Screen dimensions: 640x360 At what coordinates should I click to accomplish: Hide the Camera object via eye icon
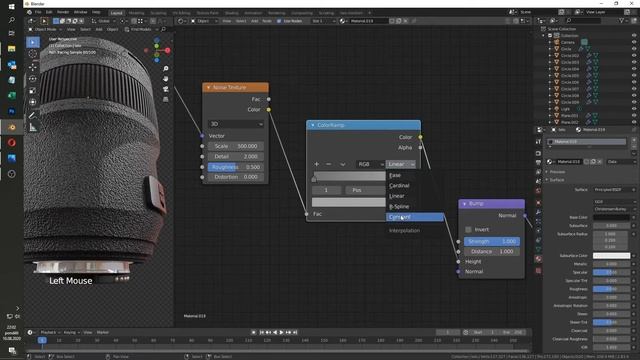(634, 42)
